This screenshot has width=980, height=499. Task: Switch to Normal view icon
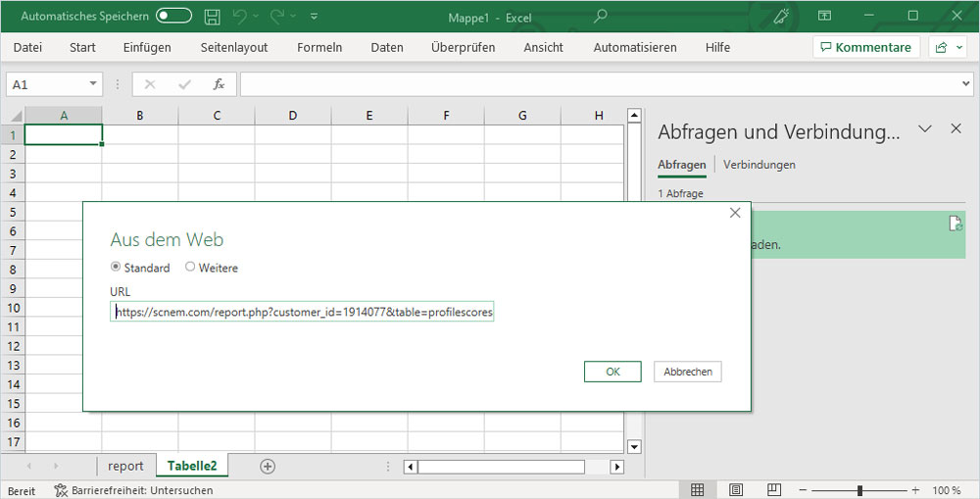click(698, 489)
